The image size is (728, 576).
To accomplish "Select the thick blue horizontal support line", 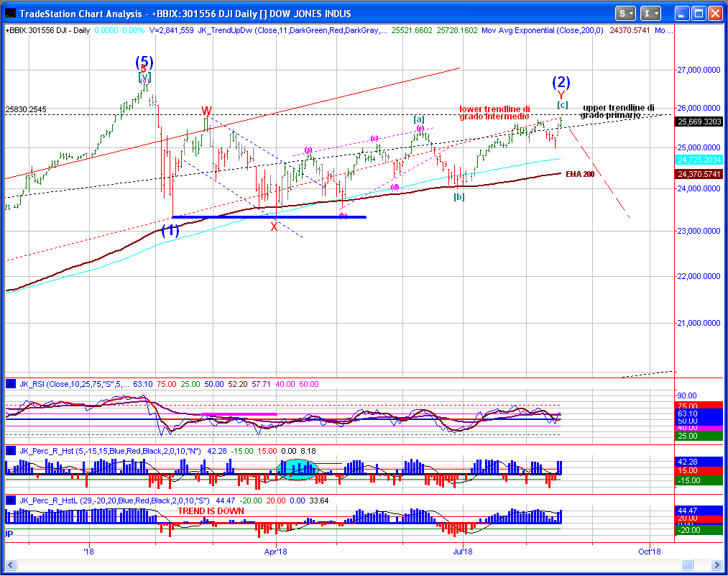I will pos(269,217).
